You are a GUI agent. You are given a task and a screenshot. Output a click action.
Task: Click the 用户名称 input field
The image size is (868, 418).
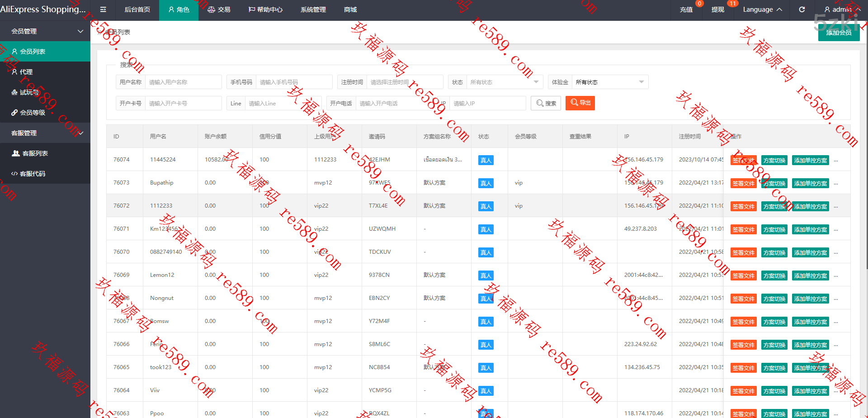tap(183, 82)
